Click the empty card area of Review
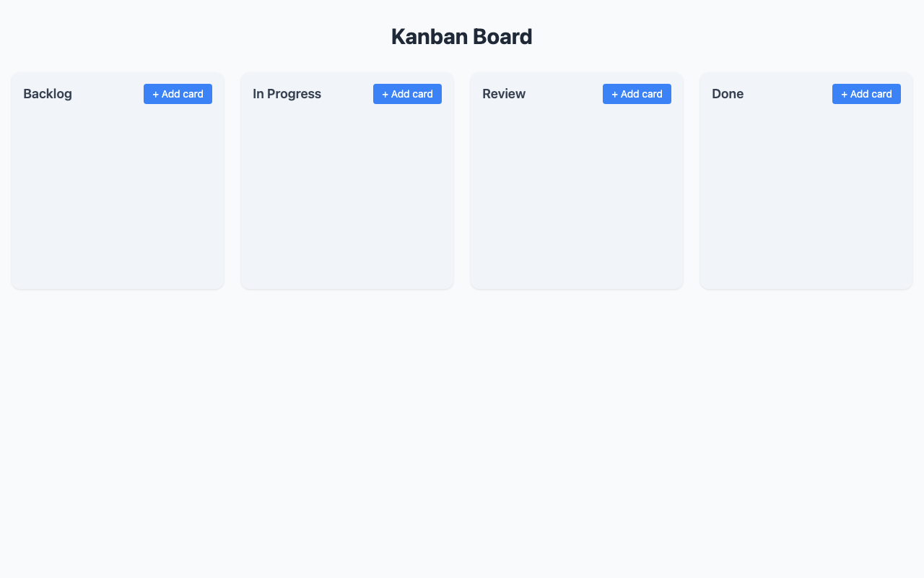 coord(577,195)
